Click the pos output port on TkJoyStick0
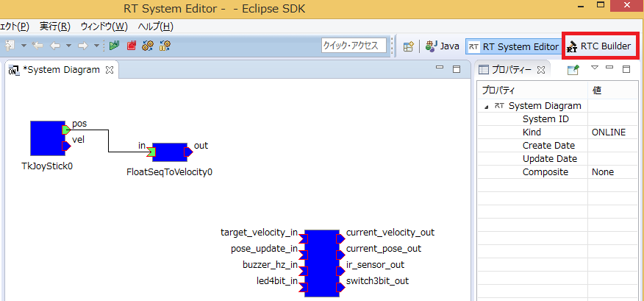Viewport: 644px width, 301px height. 66,130
